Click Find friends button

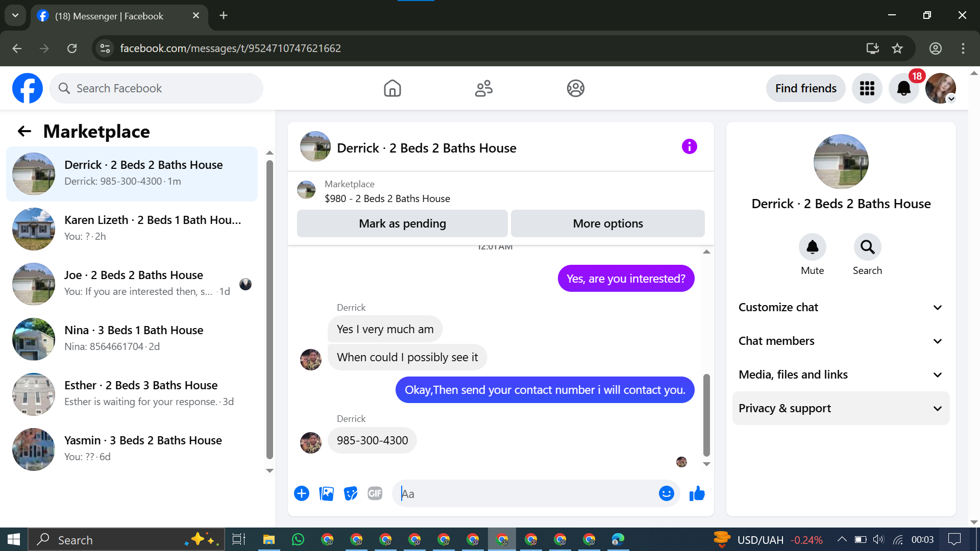805,88
